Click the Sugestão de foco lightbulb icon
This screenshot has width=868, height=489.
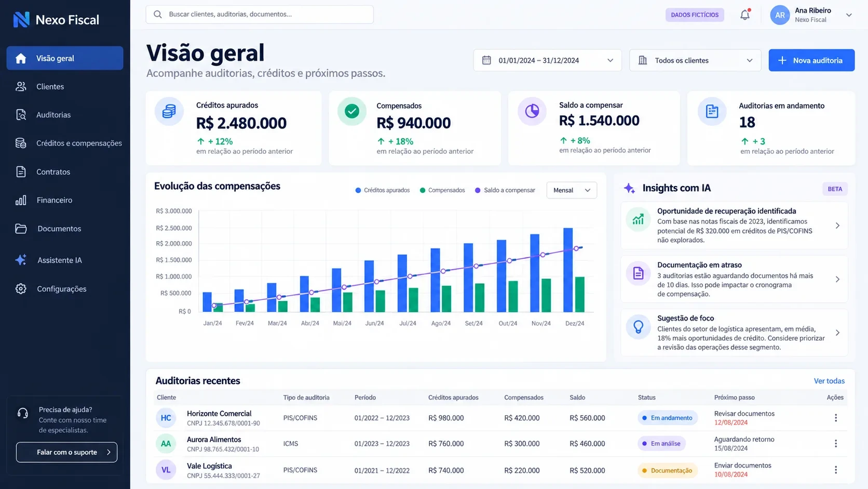(x=638, y=326)
